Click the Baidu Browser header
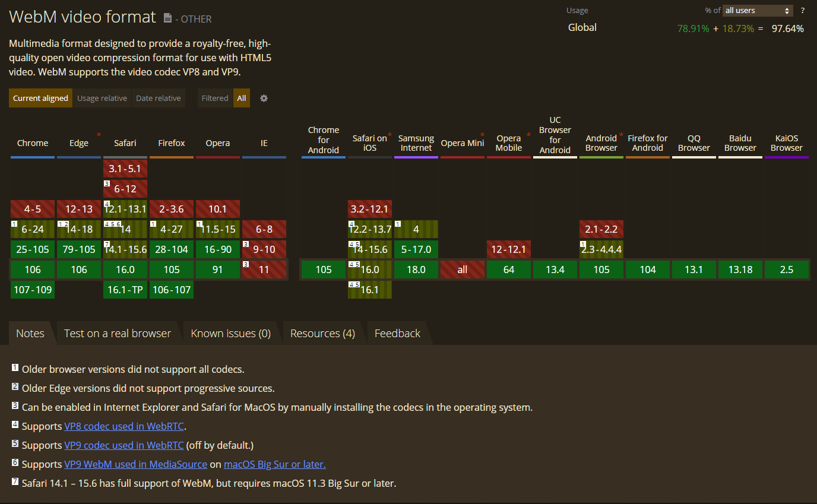Viewport: 817px width, 504px height. 740,143
